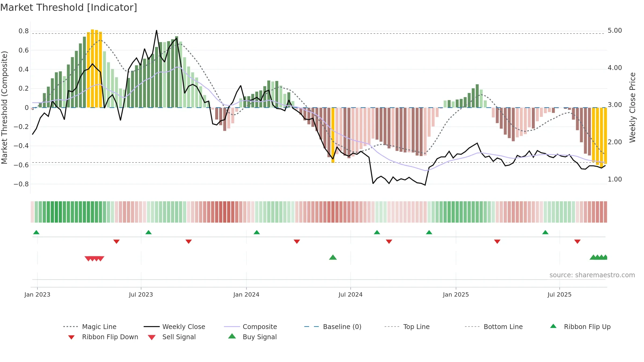Click the Ribbon Flip Up marker in Aug 2024
The width and height of the screenshot is (644, 362).
377,232
